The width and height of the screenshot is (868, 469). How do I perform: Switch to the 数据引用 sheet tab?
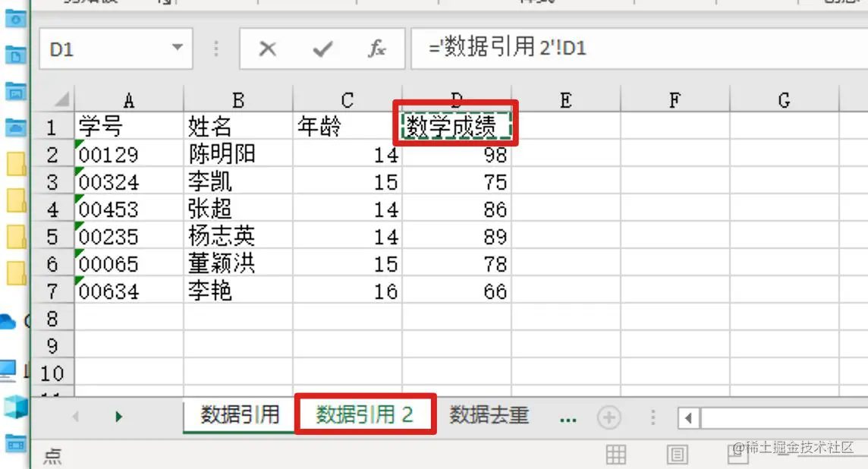click(x=239, y=414)
